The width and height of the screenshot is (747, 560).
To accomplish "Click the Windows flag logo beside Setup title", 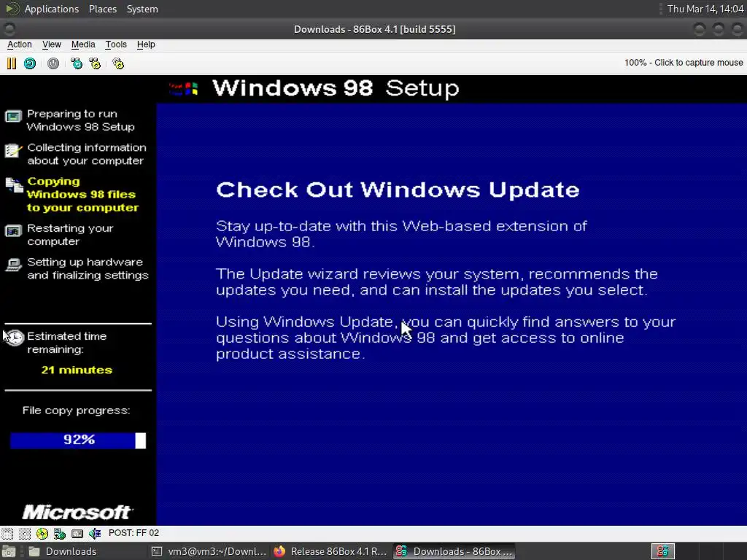I will pos(183,88).
